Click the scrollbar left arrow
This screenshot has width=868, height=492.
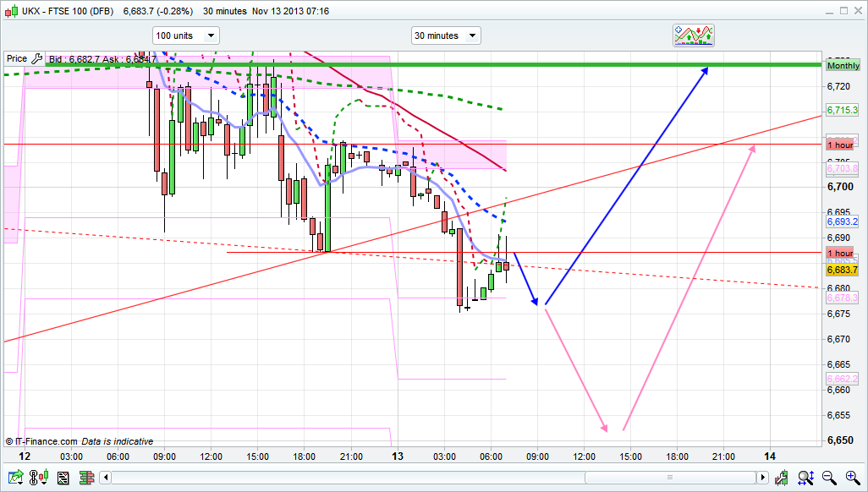point(106,478)
